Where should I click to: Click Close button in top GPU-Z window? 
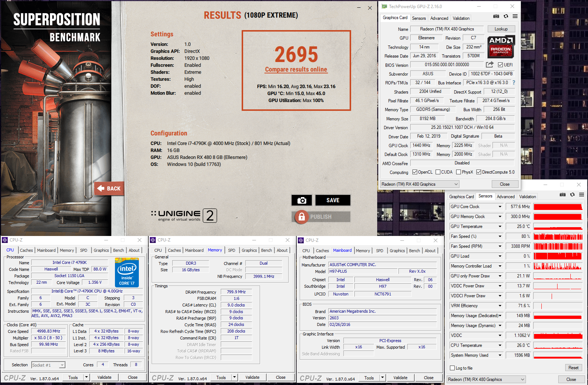tap(505, 184)
